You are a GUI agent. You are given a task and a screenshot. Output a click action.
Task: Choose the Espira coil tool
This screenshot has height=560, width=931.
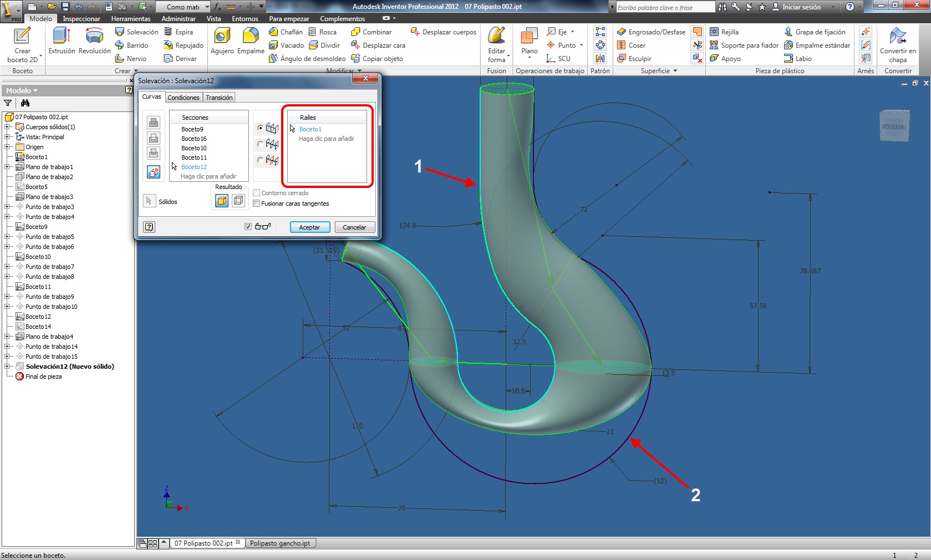pyautogui.click(x=179, y=32)
